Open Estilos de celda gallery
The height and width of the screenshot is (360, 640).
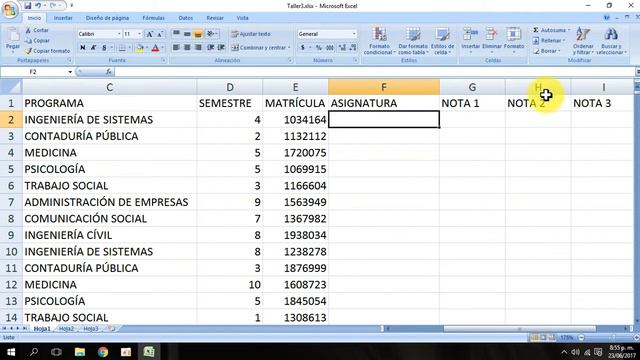(x=442, y=41)
